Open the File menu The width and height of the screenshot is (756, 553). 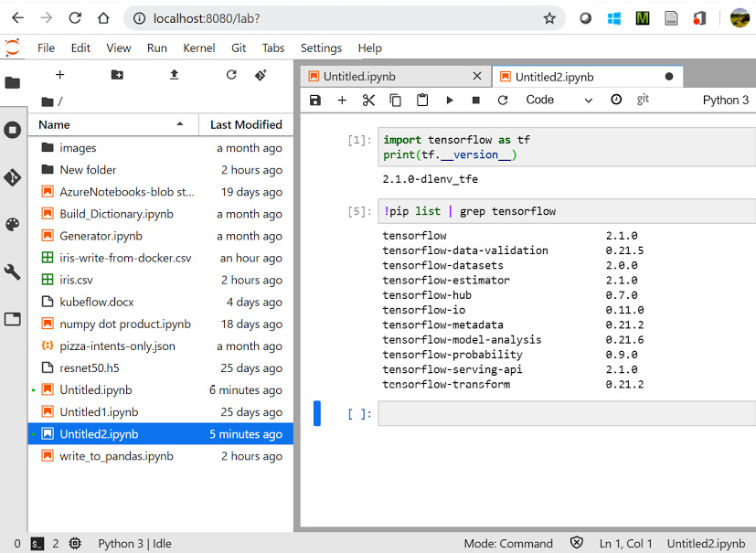pyautogui.click(x=46, y=48)
